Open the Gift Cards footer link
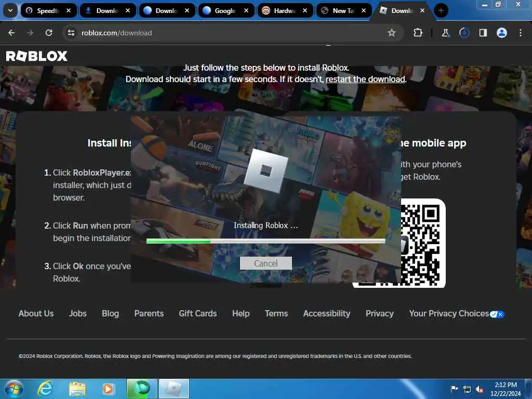 click(x=198, y=313)
